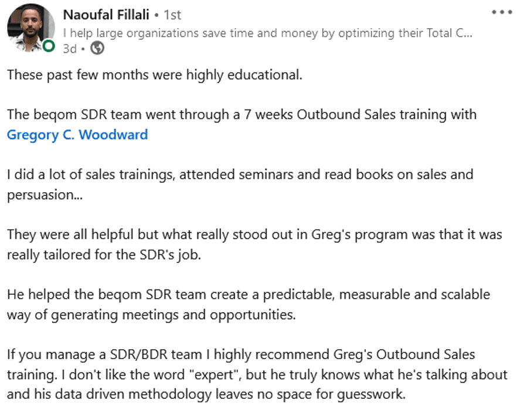Click the closing line about data driven methodology
The image size is (517, 420).
tap(206, 394)
